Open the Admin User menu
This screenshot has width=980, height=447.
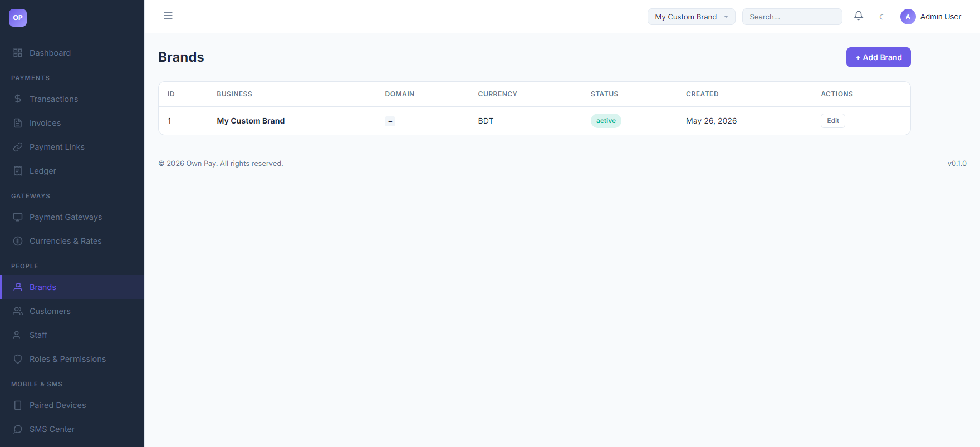pos(931,17)
